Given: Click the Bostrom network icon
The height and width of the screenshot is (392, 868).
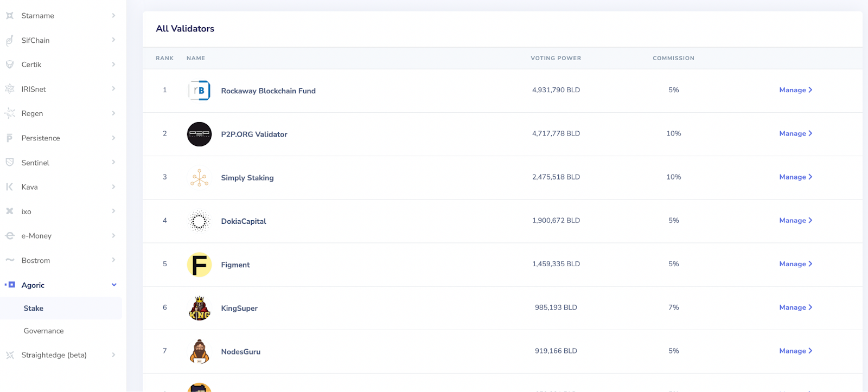Looking at the screenshot, I should pyautogui.click(x=10, y=260).
